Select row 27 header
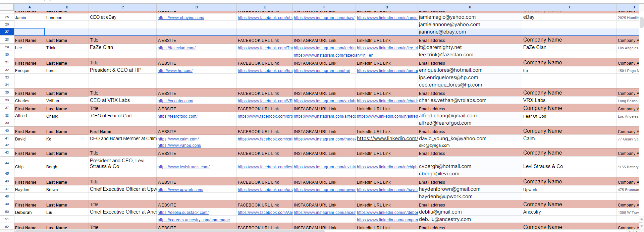This screenshot has width=644, height=232. click(7, 32)
